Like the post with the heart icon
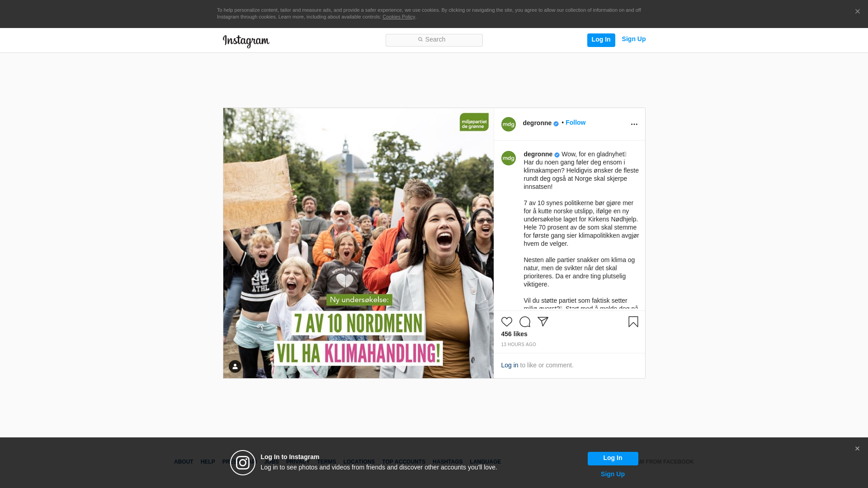Image resolution: width=868 pixels, height=488 pixels. coord(506,322)
